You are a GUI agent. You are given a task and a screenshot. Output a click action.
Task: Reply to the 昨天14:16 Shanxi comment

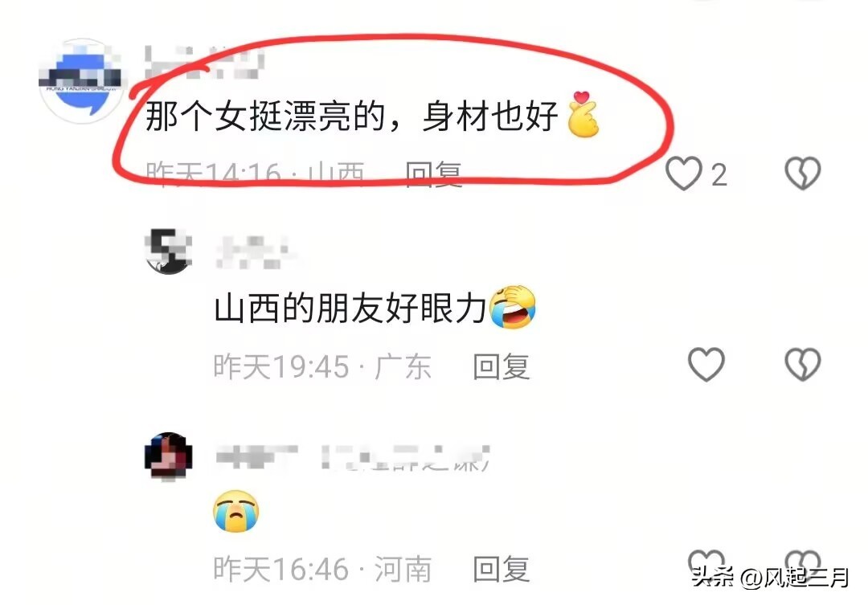433,174
